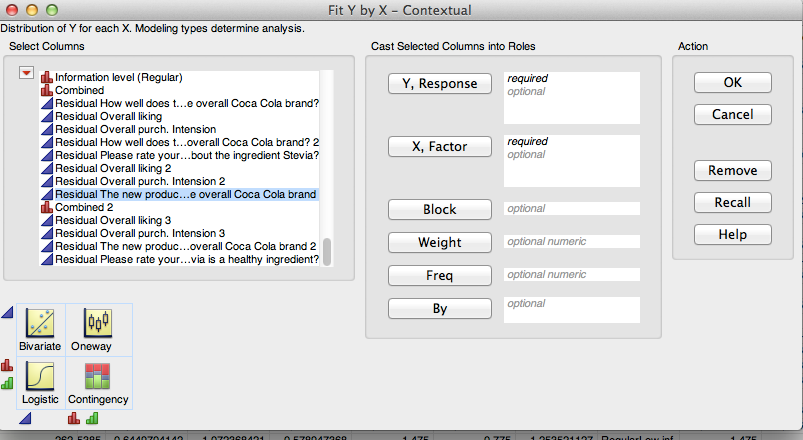This screenshot has height=440, width=803.
Task: Click the Bivariate scatterplot icon
Action: click(40, 323)
